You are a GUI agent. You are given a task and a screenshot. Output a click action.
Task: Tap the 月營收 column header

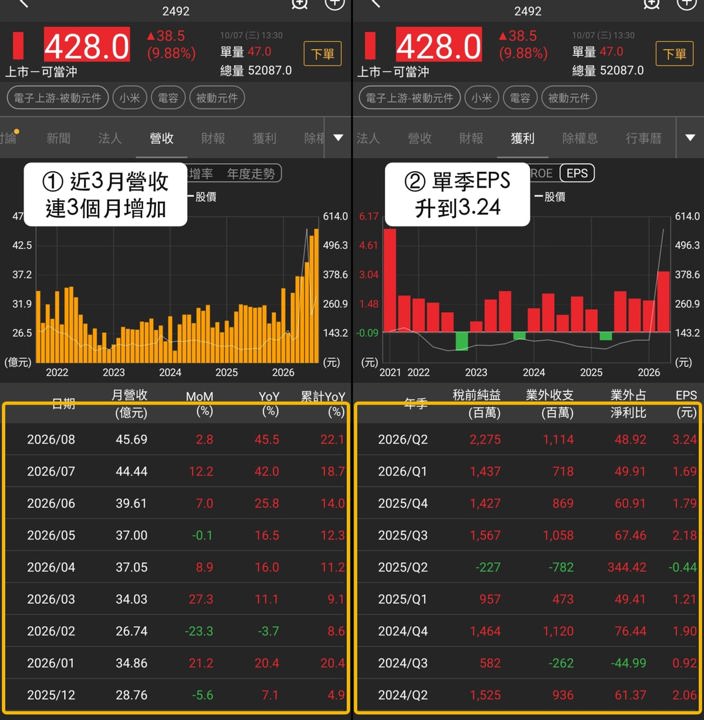[x=130, y=403]
